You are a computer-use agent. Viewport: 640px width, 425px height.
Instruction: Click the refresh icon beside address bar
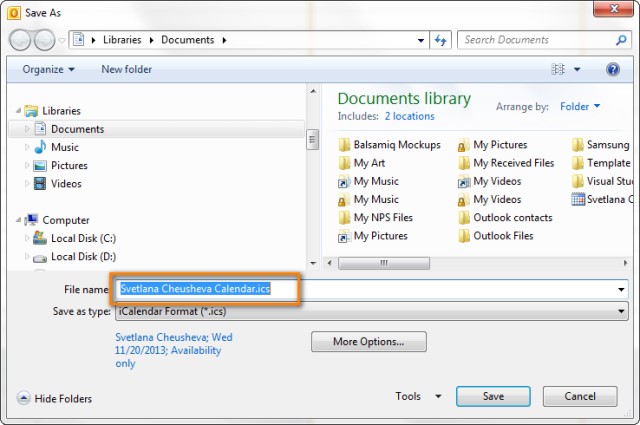(x=440, y=40)
